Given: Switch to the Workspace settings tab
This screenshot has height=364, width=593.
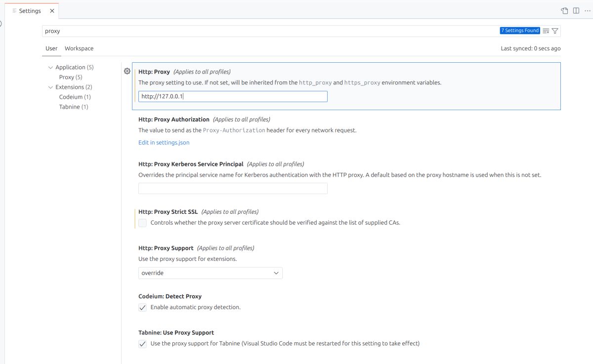Looking at the screenshot, I should (79, 48).
